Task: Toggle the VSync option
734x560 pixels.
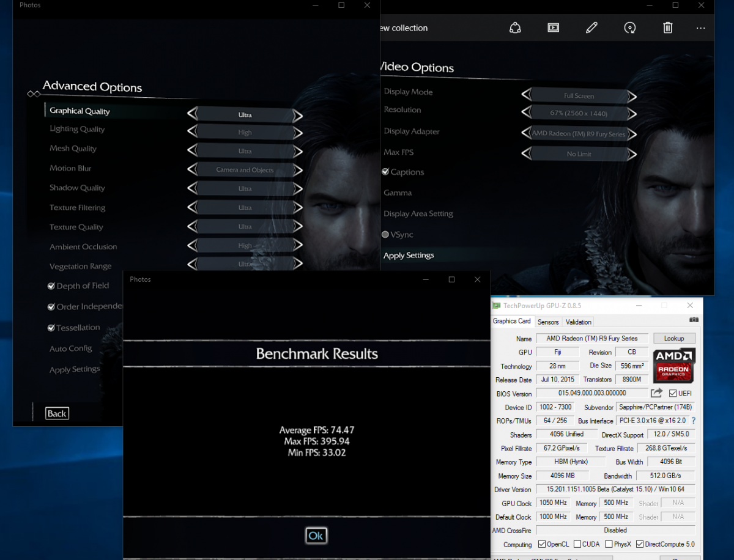Action: pyautogui.click(x=385, y=234)
